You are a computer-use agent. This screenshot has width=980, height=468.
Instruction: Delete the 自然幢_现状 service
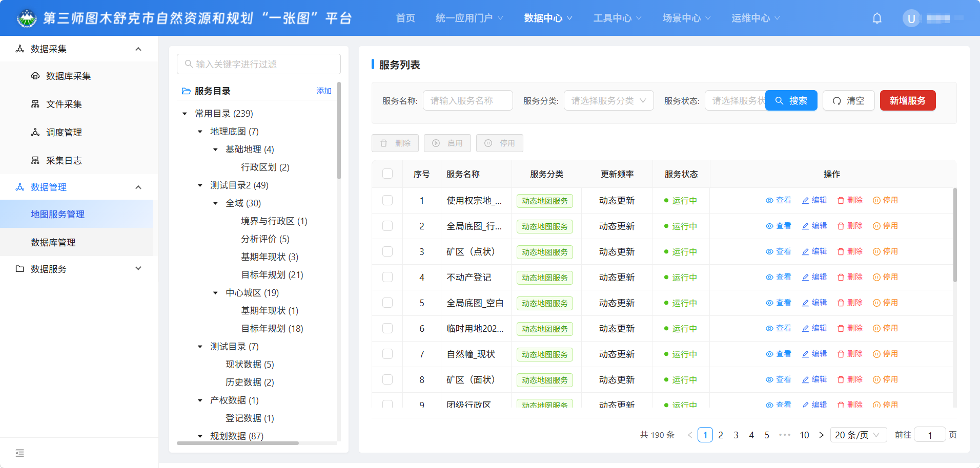point(850,354)
